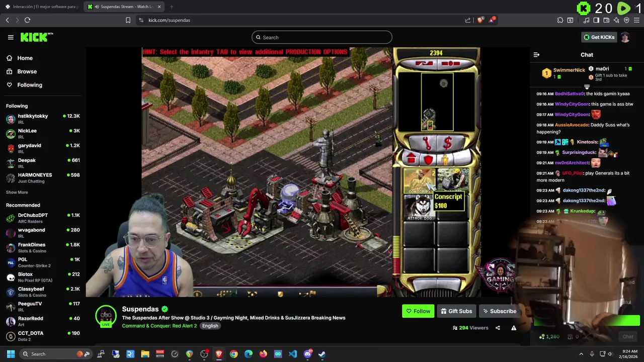Close the Suspendas Stream tab
The height and width of the screenshot is (362, 644).
pos(159,7)
